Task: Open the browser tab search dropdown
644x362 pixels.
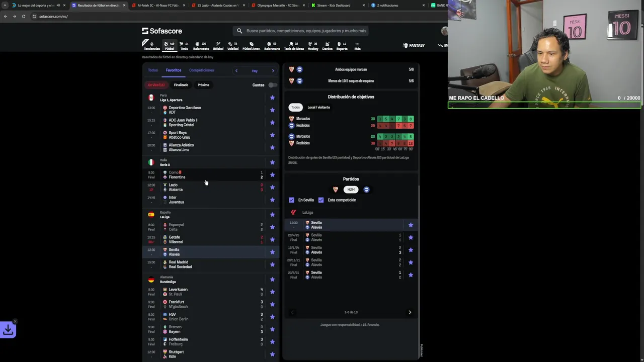Action: click(6, 6)
